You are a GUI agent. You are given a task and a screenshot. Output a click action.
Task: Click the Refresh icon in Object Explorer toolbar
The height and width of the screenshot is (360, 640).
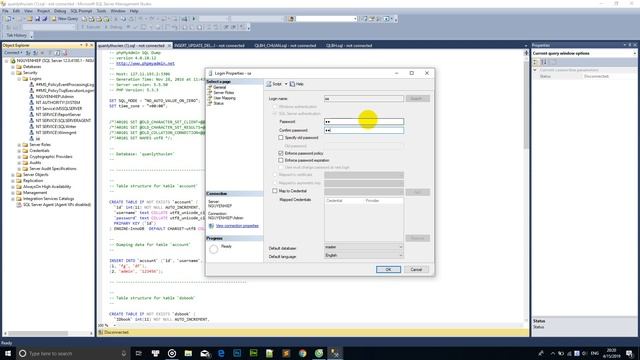(x=57, y=53)
